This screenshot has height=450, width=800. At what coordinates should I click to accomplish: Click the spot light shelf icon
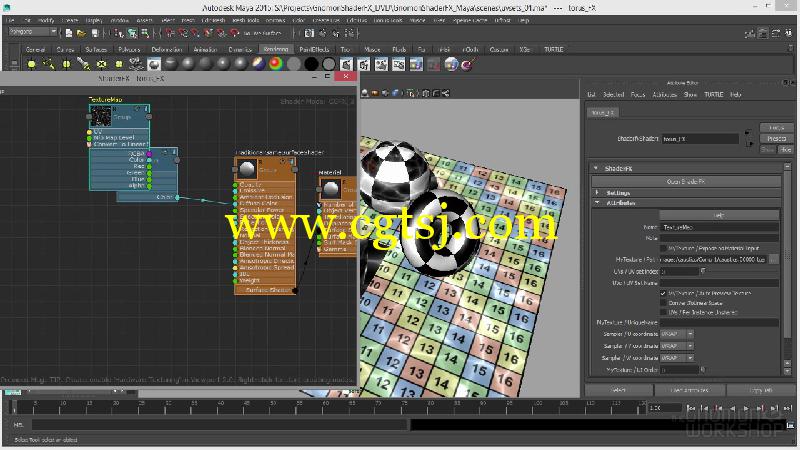pos(84,64)
